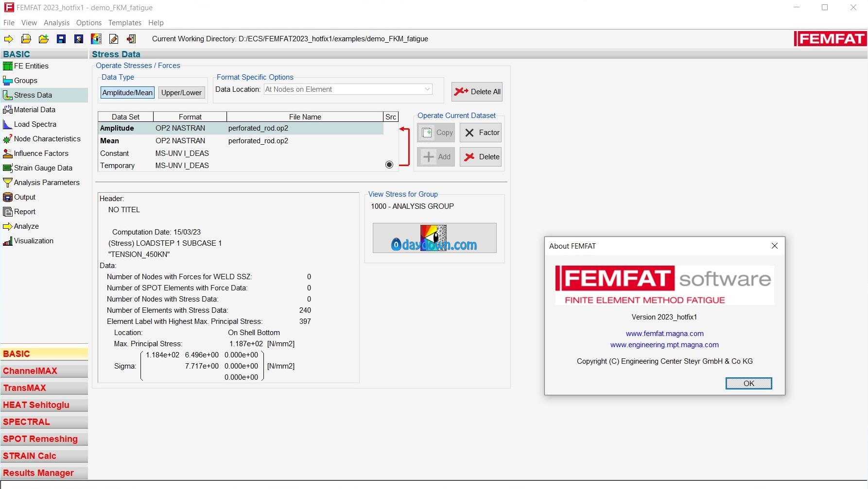Click Delete All stress datasets button
Screen dimensions: 868x489
pyautogui.click(x=477, y=92)
